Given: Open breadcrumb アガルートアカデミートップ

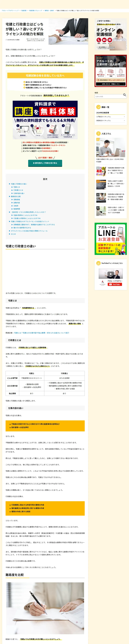Looking at the screenshot, I should pyautogui.click(x=10, y=11).
